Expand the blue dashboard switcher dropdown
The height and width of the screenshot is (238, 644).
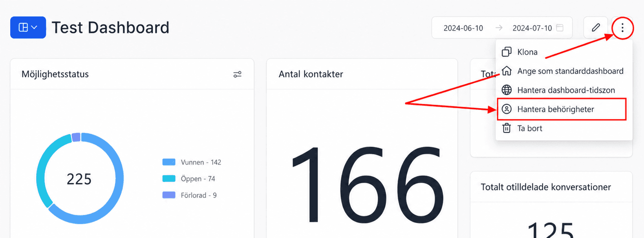(x=28, y=27)
